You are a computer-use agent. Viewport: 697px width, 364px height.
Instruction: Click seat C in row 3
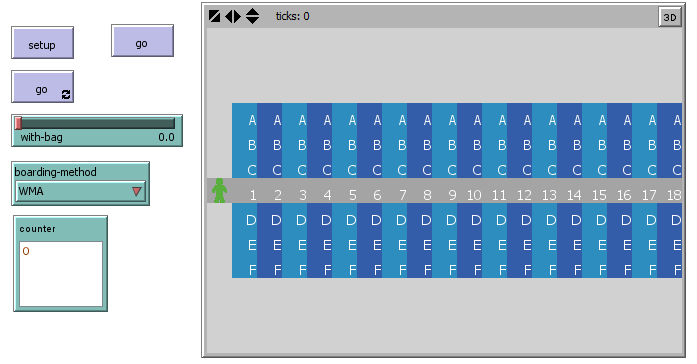302,170
